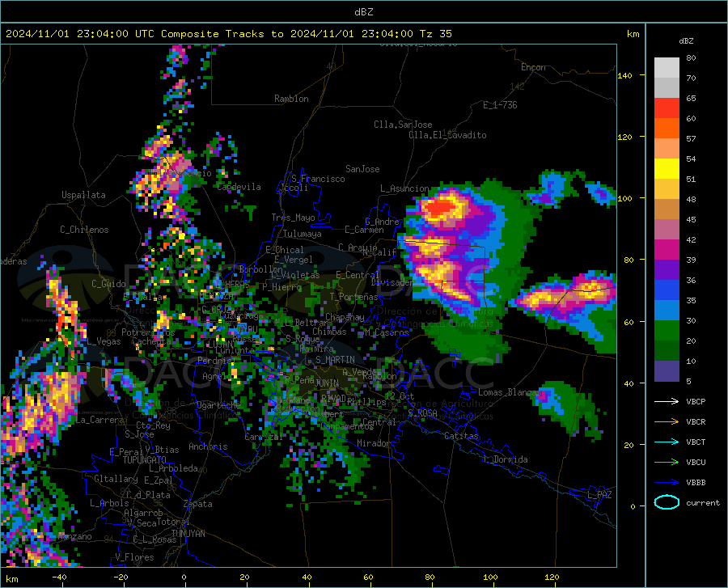The height and width of the screenshot is (588, 728).
Task: Click the SanJose map label
Action: [362, 169]
